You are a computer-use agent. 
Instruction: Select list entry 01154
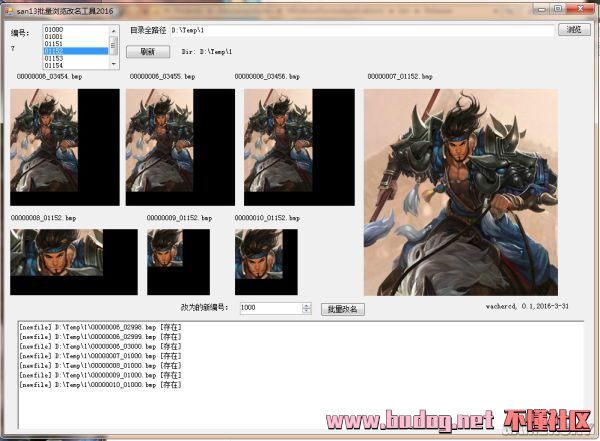click(76, 65)
